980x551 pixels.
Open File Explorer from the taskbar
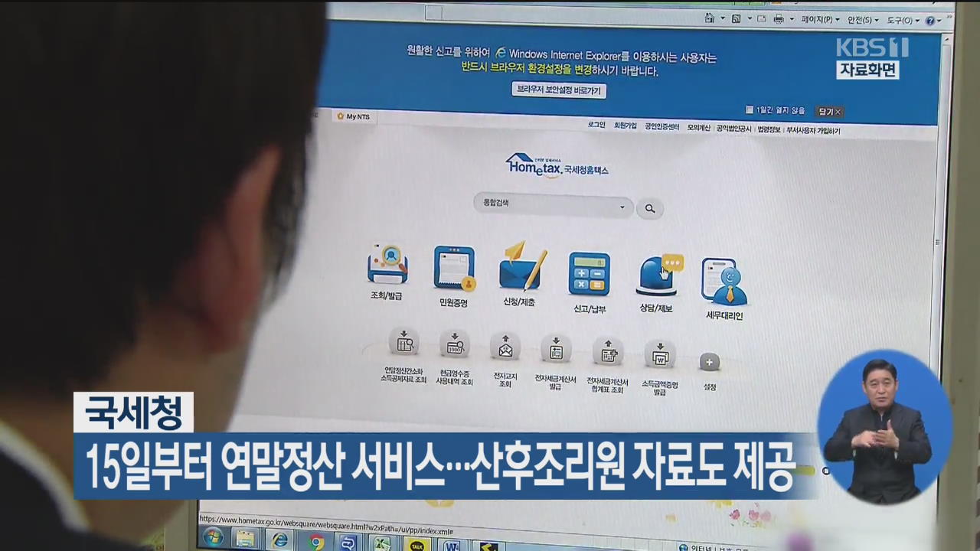pyautogui.click(x=247, y=540)
